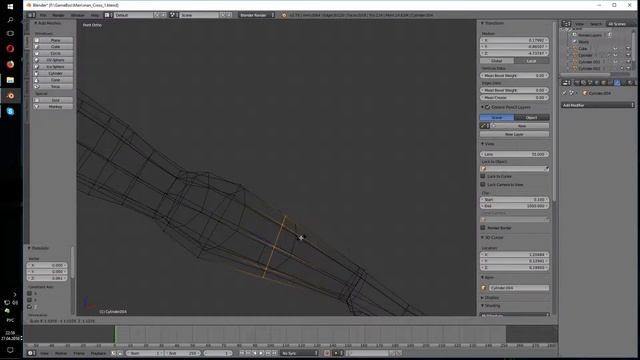640x360 pixels.
Task: Open the Render menu
Action: click(58, 15)
